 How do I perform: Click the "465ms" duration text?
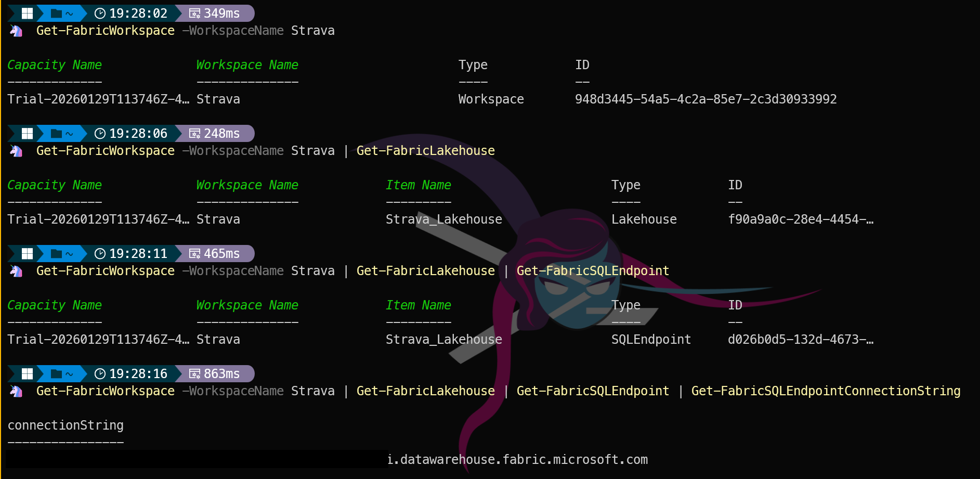point(222,254)
